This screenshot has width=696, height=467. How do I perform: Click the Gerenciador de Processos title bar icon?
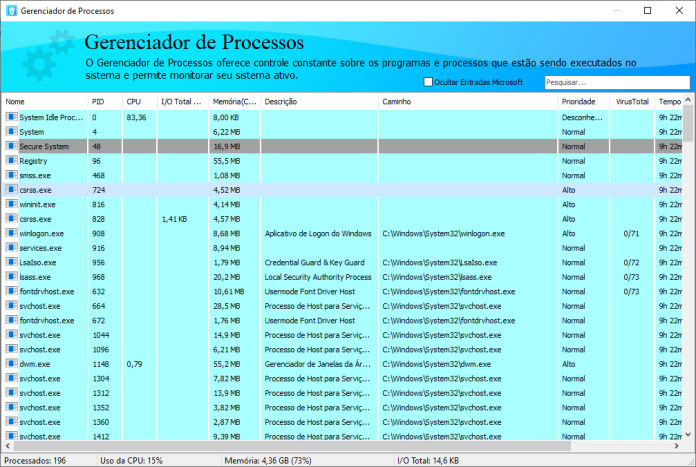tap(12, 11)
